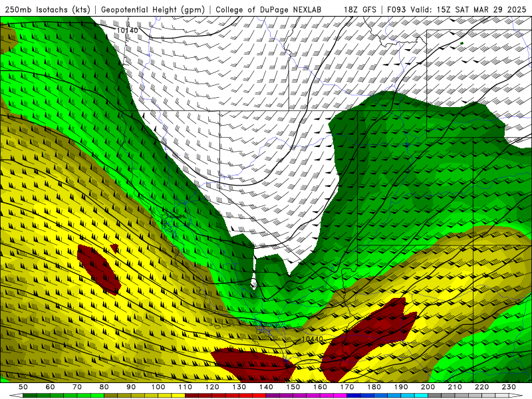The image size is (532, 399).
Task: Click the 100 value on the color scale
Action: coord(158,387)
